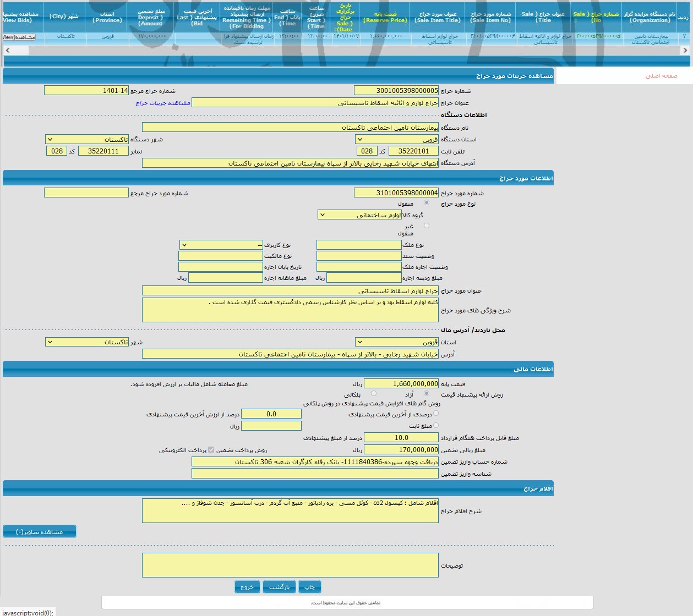Click مشاهده button in the table row

(x=19, y=37)
